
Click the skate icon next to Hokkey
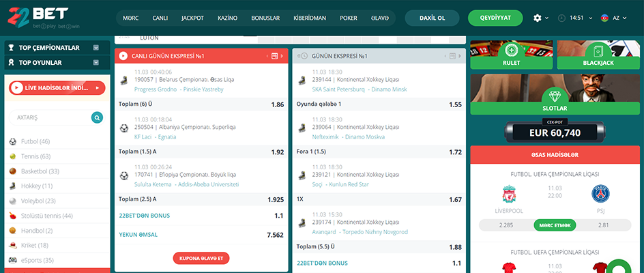[x=13, y=186]
